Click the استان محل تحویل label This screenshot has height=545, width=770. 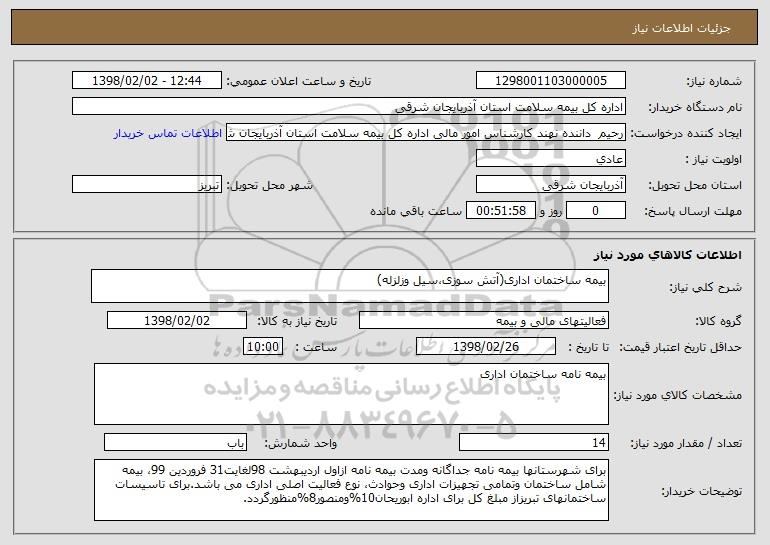click(695, 185)
